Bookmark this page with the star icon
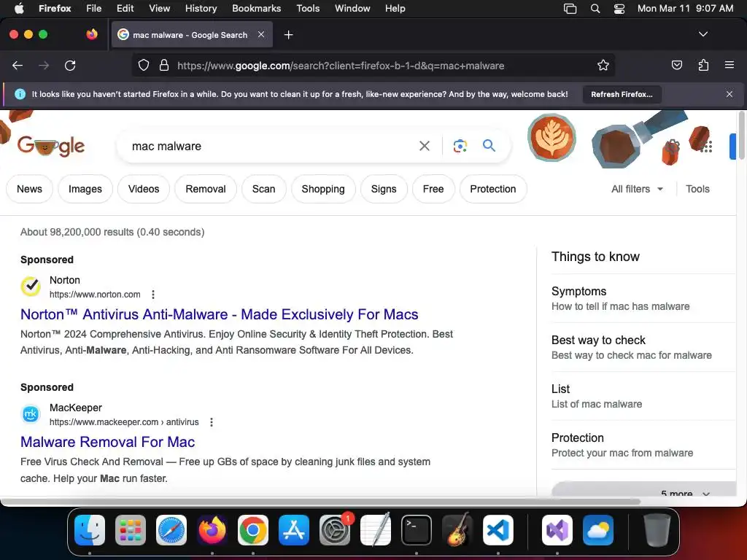Viewport: 747px width, 560px height. tap(603, 65)
